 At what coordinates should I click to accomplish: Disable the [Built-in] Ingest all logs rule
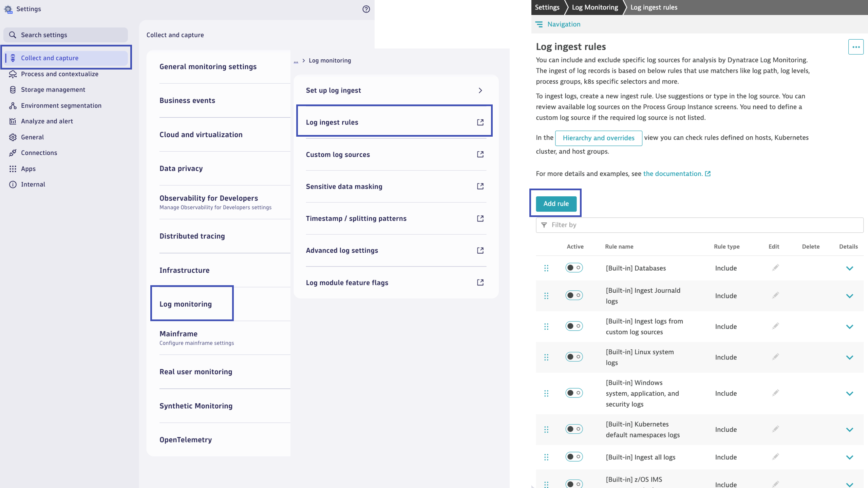coord(574,457)
